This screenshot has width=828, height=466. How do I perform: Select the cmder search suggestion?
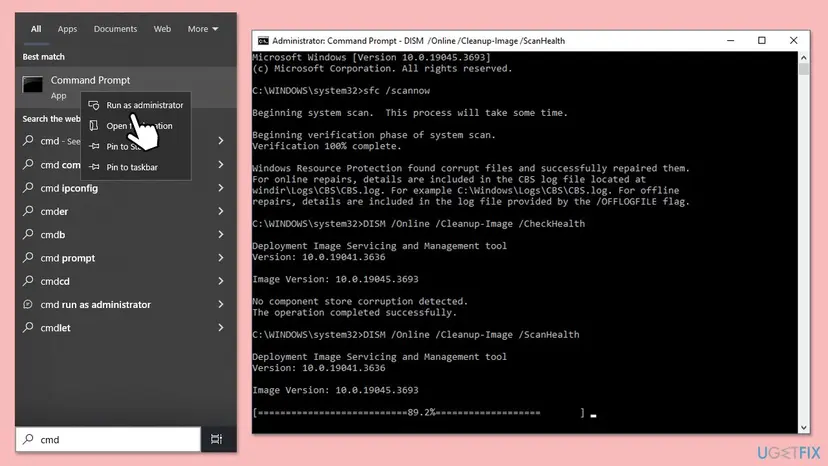tap(126, 211)
